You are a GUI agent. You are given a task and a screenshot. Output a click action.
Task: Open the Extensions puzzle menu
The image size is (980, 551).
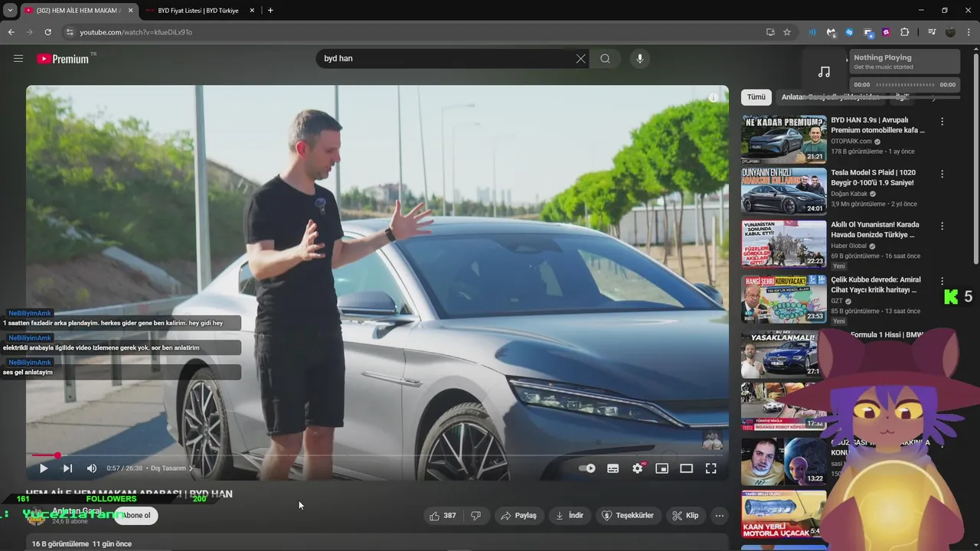(x=904, y=32)
